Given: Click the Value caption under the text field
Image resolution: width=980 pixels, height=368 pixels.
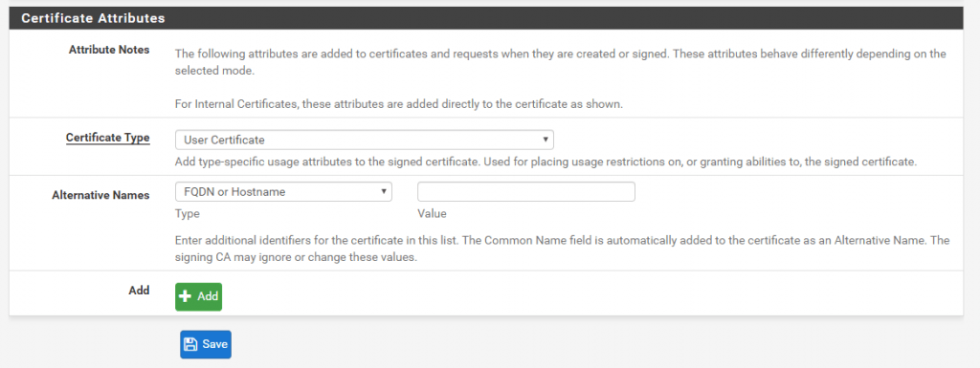Looking at the screenshot, I should coord(432,214).
